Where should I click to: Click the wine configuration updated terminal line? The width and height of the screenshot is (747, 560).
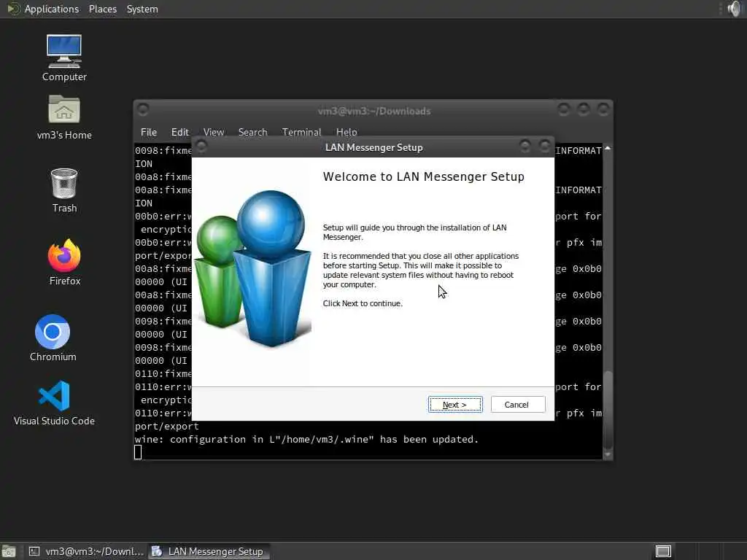[306, 439]
